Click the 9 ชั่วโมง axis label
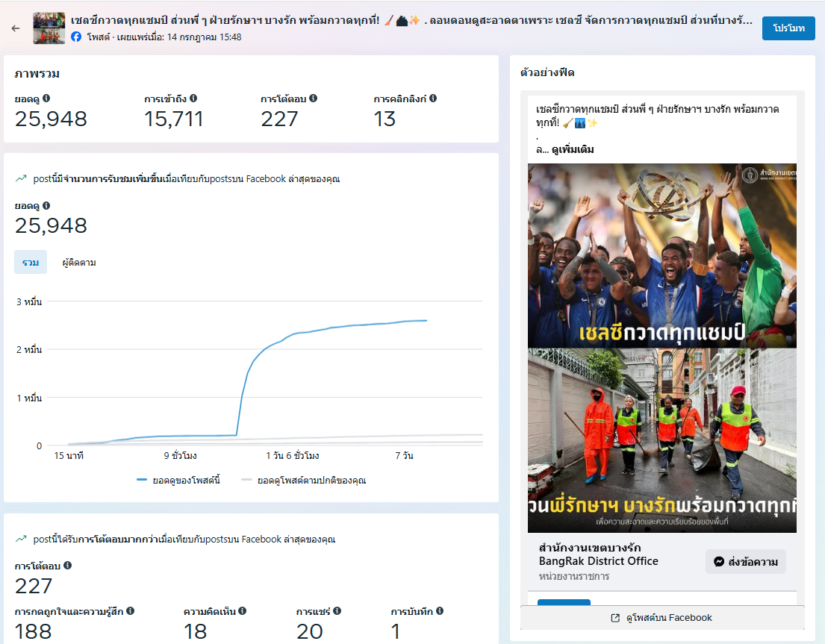Viewport: 825px width, 644px height. tap(180, 456)
